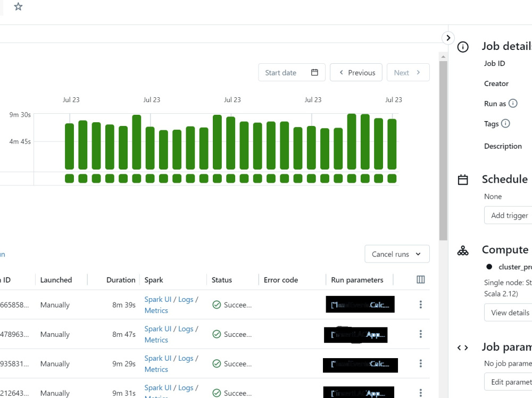Viewport: 532px width, 398px height.
Task: Click Add trigger button
Action: [508, 215]
